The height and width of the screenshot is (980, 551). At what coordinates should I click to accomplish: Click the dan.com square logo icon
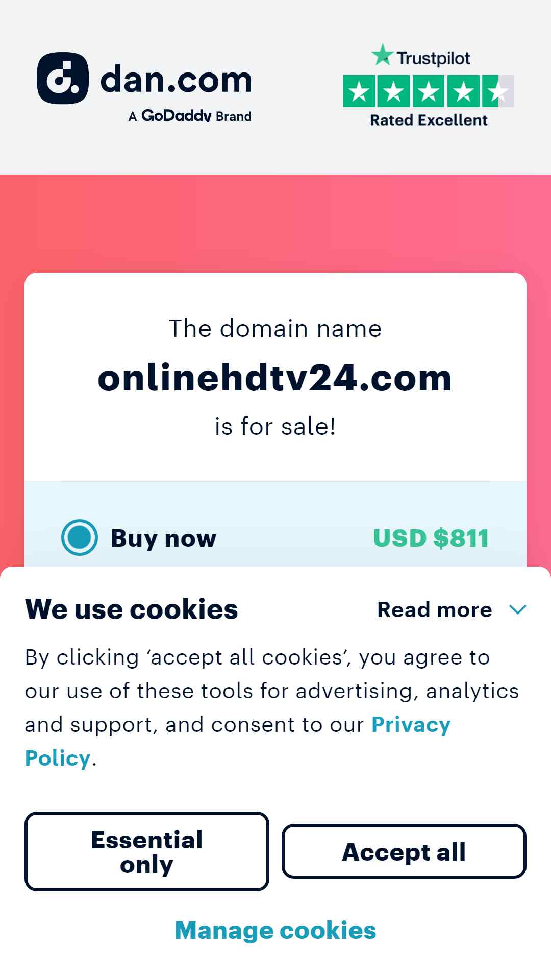click(63, 78)
